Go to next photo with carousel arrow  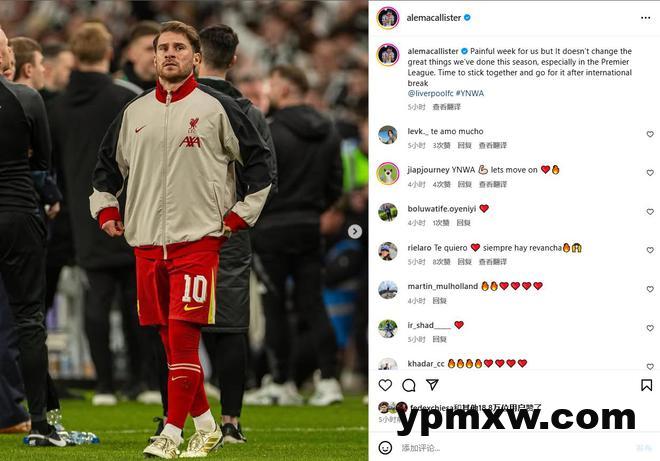point(355,231)
